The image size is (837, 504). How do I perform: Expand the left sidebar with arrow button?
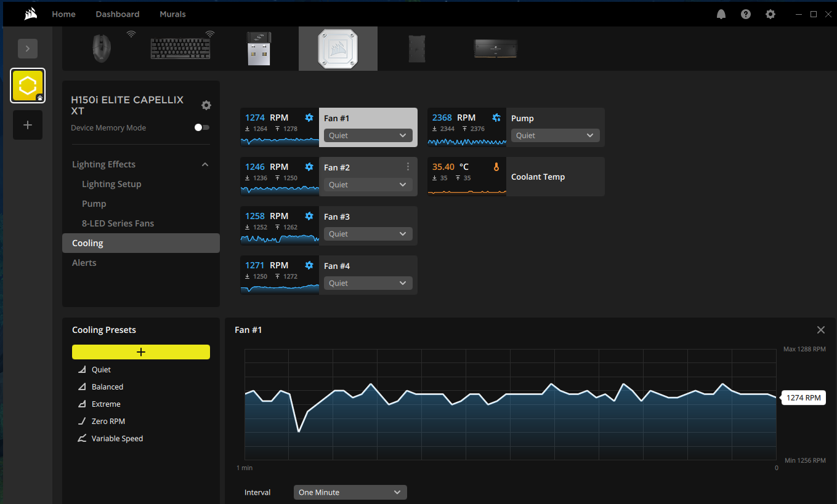click(x=28, y=49)
